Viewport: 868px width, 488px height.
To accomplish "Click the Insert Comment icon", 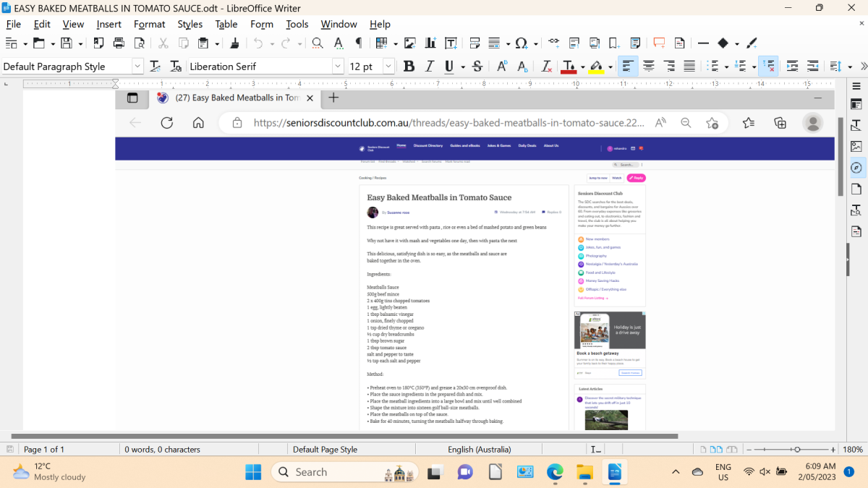I will click(659, 43).
